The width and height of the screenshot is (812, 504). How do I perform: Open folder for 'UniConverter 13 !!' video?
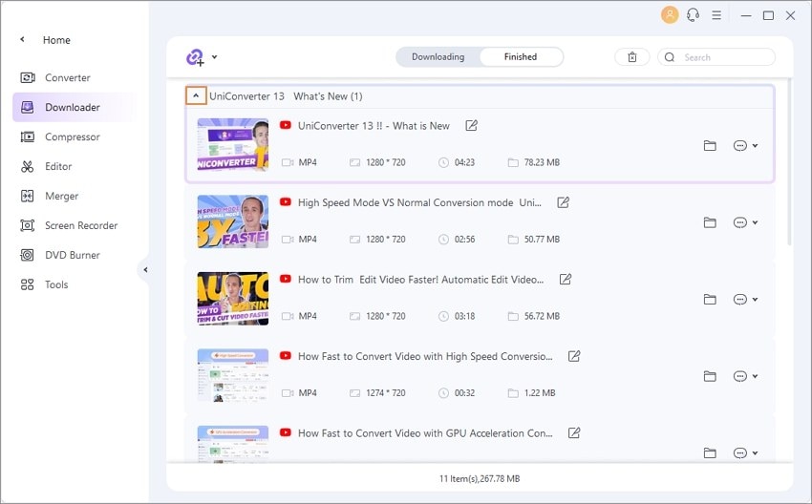click(x=710, y=146)
